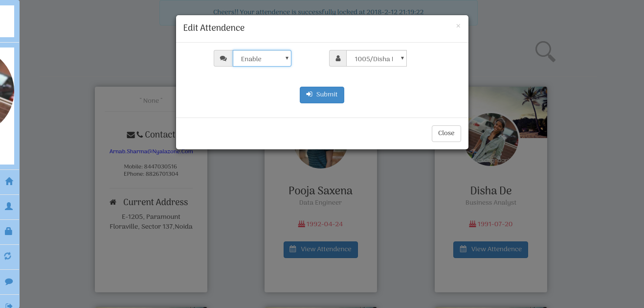This screenshot has width=644, height=308.
Task: Click the logout icon in sidebar
Action: 9,306
